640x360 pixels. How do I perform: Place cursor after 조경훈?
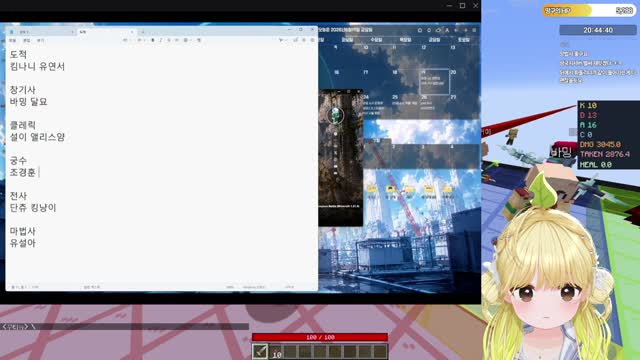click(38, 172)
